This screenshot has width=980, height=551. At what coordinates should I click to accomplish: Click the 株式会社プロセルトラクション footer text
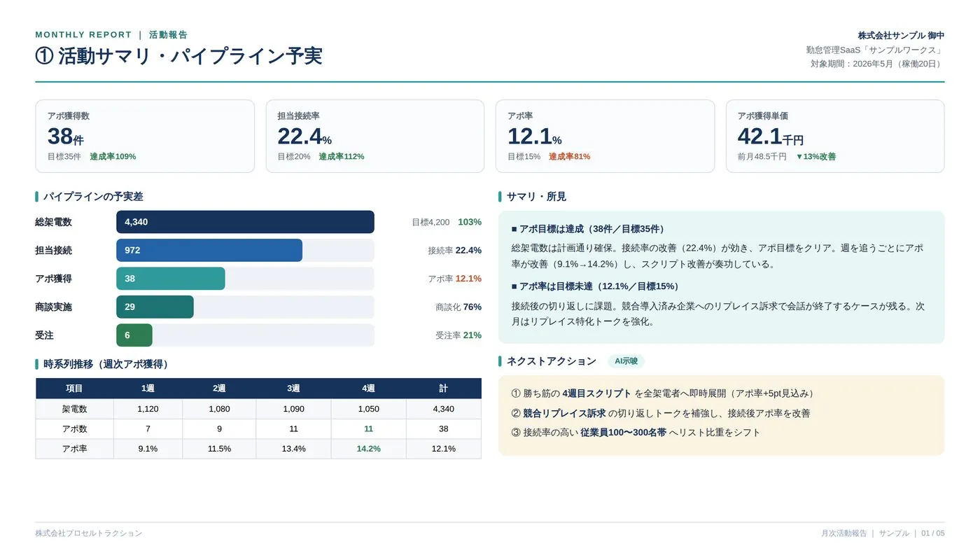(89, 533)
